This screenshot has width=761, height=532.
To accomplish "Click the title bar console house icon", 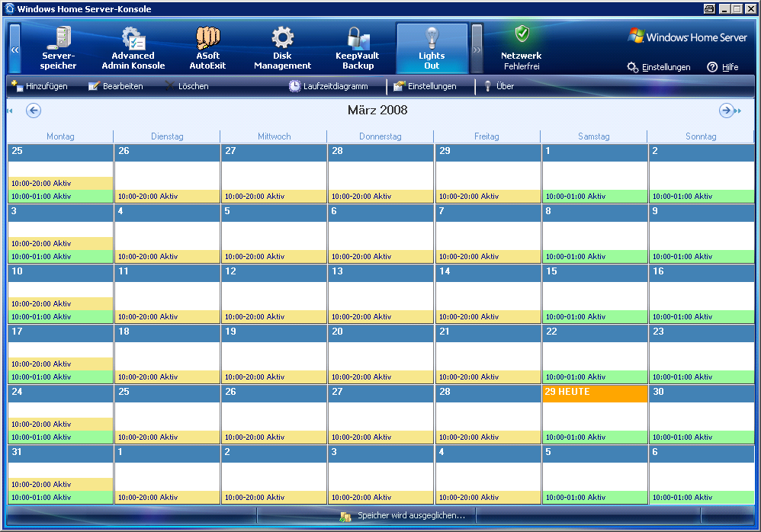I will 10,8.
